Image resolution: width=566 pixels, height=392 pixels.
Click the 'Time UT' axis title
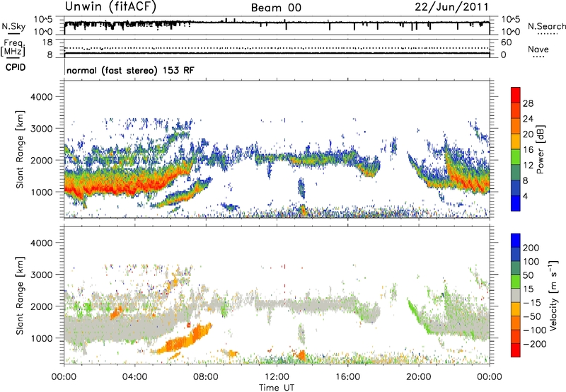pos(277,388)
